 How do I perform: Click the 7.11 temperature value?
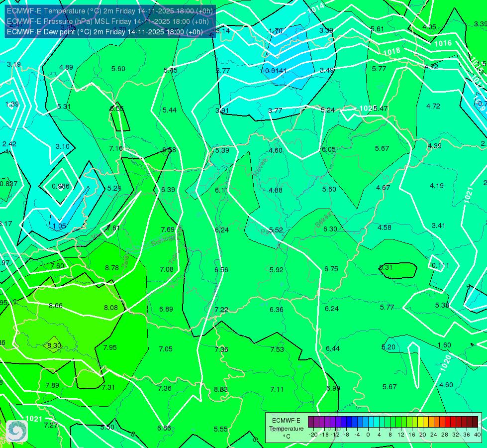(277, 389)
